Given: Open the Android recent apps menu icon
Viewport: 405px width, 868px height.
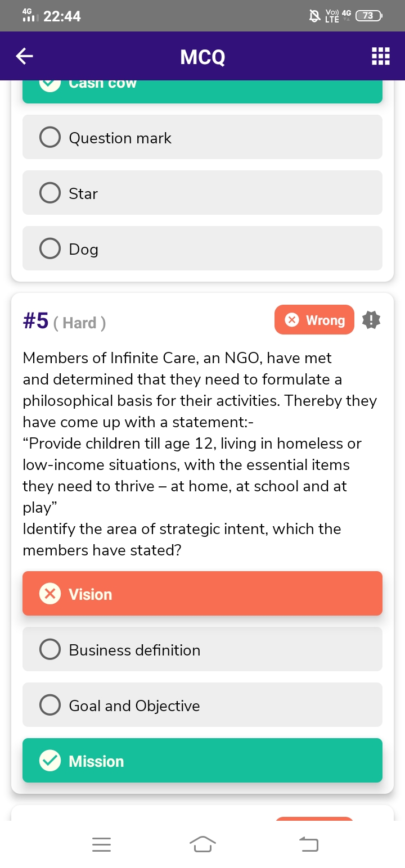Looking at the screenshot, I should tap(101, 844).
